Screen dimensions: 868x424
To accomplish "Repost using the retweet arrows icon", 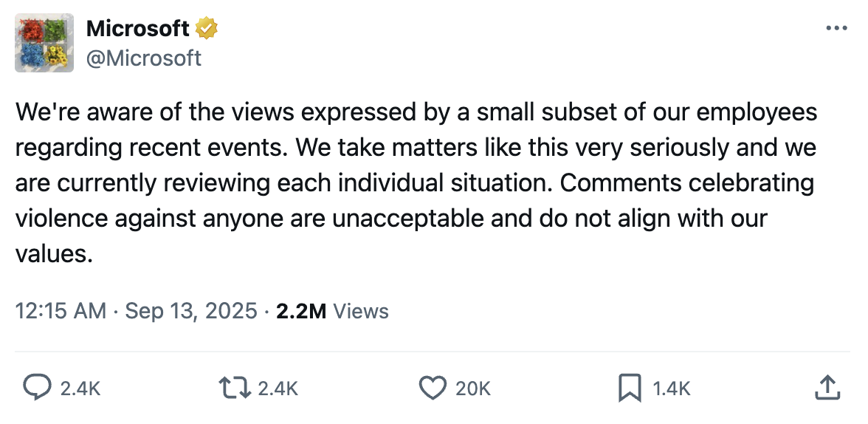I will (234, 388).
